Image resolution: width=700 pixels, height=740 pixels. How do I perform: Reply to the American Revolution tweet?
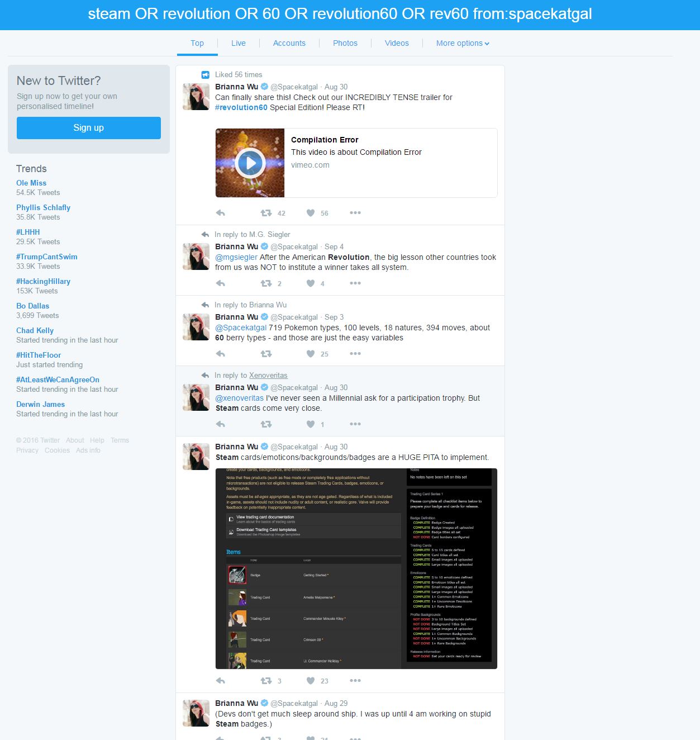pos(221,283)
